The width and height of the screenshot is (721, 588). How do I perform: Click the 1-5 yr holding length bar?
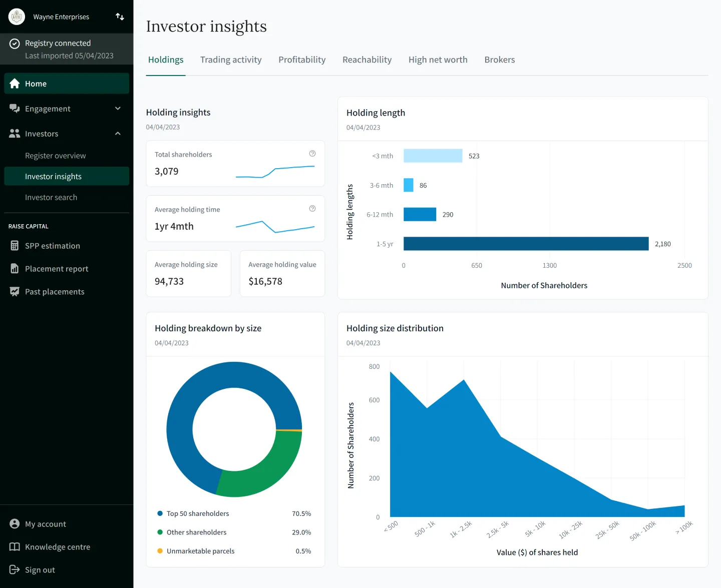(526, 244)
